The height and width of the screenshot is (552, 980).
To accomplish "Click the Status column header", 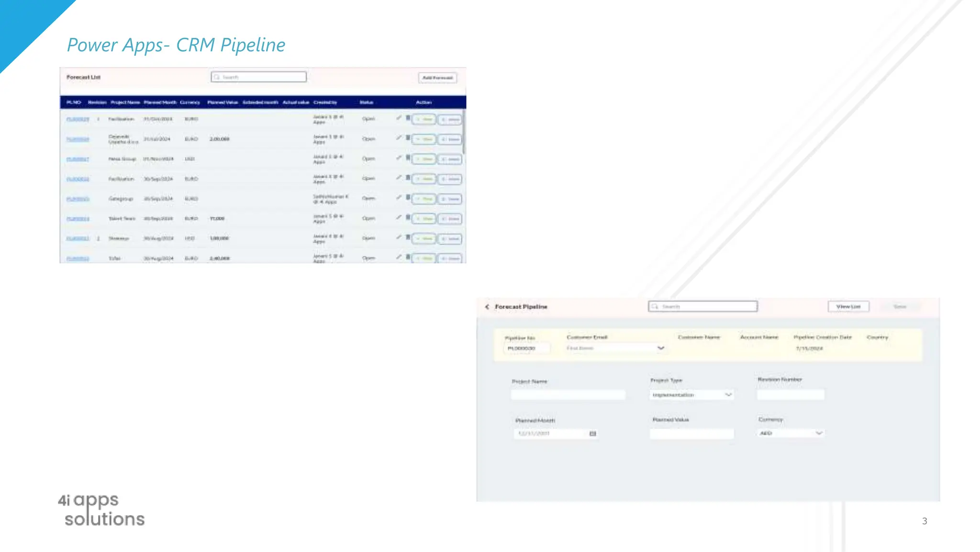I will (x=367, y=102).
